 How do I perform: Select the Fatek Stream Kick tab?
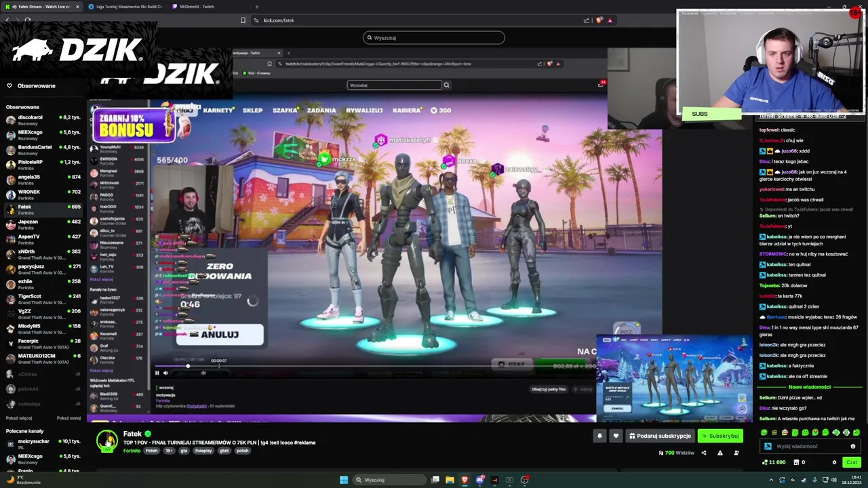(x=42, y=7)
